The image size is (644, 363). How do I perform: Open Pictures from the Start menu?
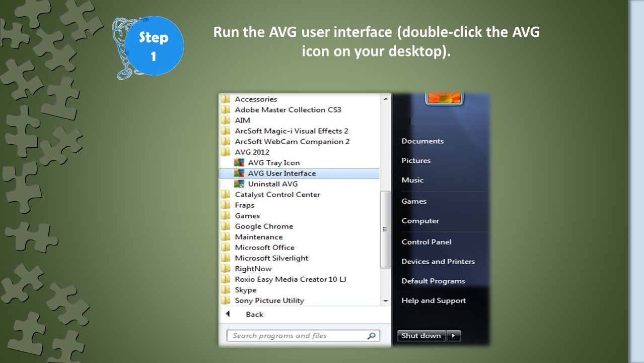tap(416, 161)
